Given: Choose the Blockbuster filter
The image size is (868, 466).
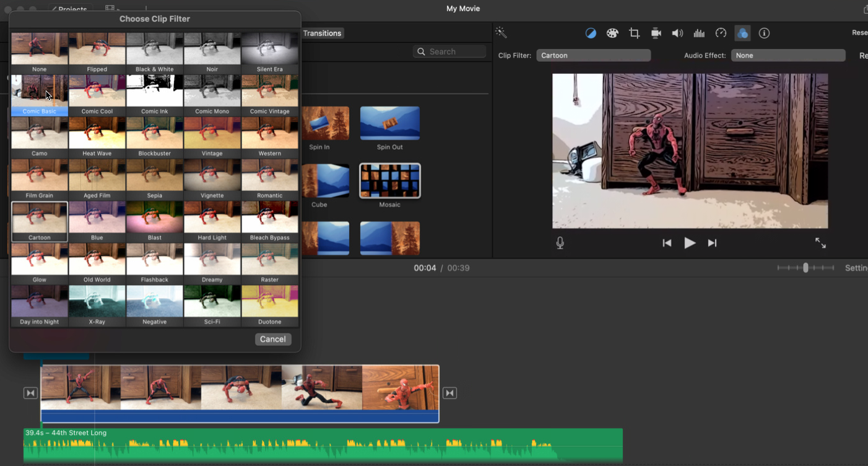Looking at the screenshot, I should pos(155,138).
